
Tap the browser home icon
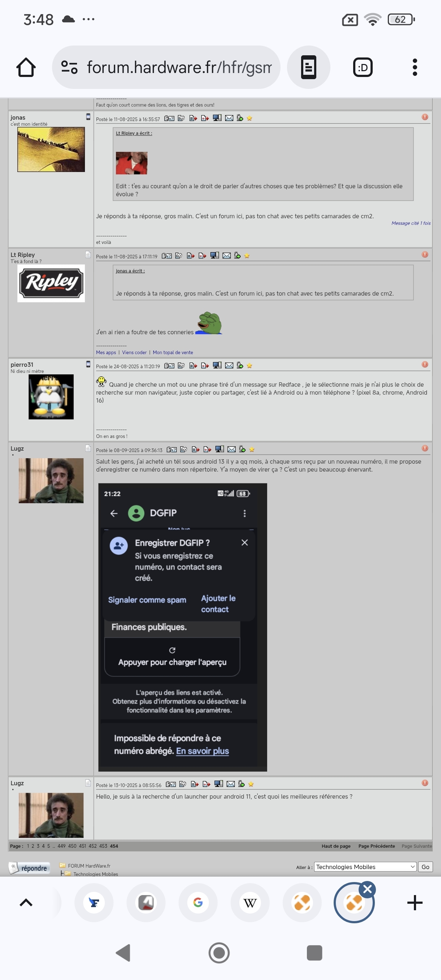click(x=26, y=67)
